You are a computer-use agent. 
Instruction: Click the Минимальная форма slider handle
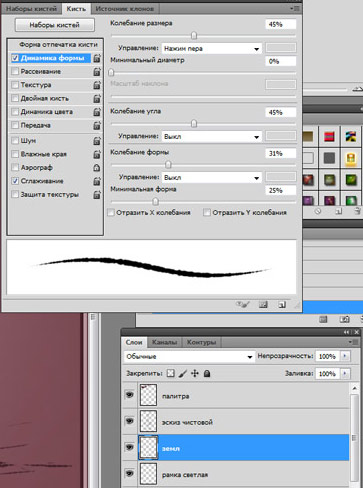click(x=155, y=201)
